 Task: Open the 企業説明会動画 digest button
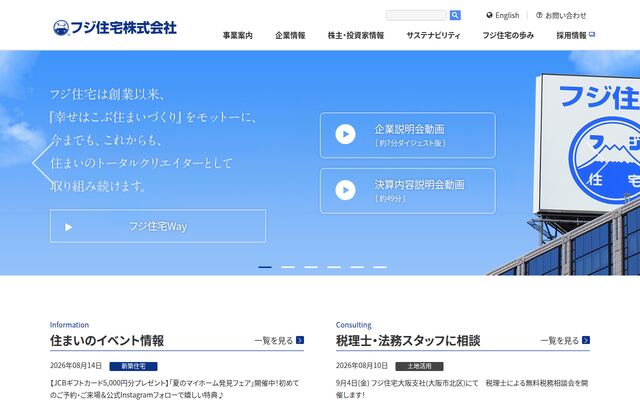(x=408, y=135)
